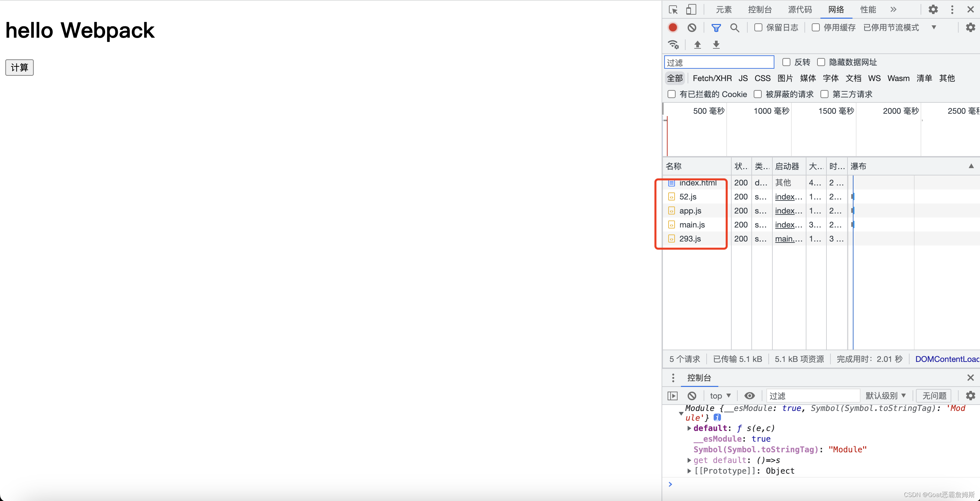The width and height of the screenshot is (980, 501).
Task: Click the 名称 column header
Action: (x=697, y=166)
